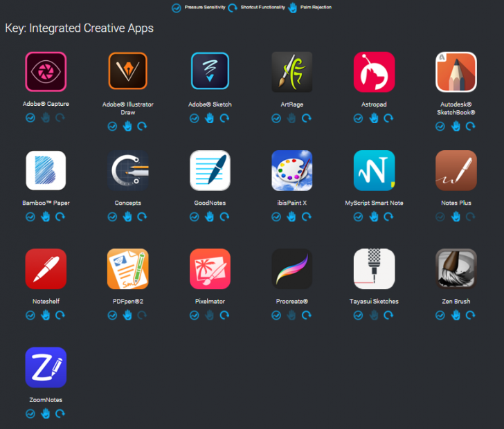
Task: Click pressure sensitivity icon under Adobe Capture
Action: tap(30, 118)
